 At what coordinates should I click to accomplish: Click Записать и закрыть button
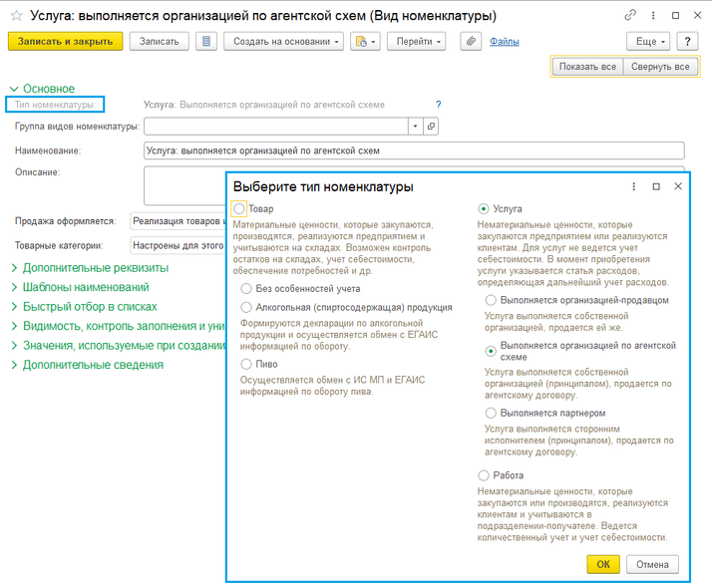(x=66, y=41)
